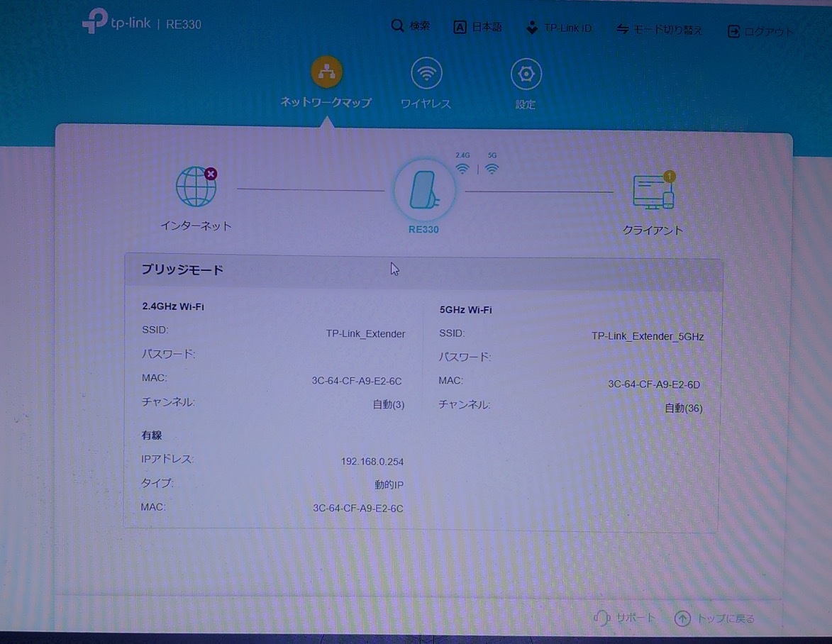
Task: Click SSID value TP-Link_Extender_5GHz
Action: pos(648,336)
